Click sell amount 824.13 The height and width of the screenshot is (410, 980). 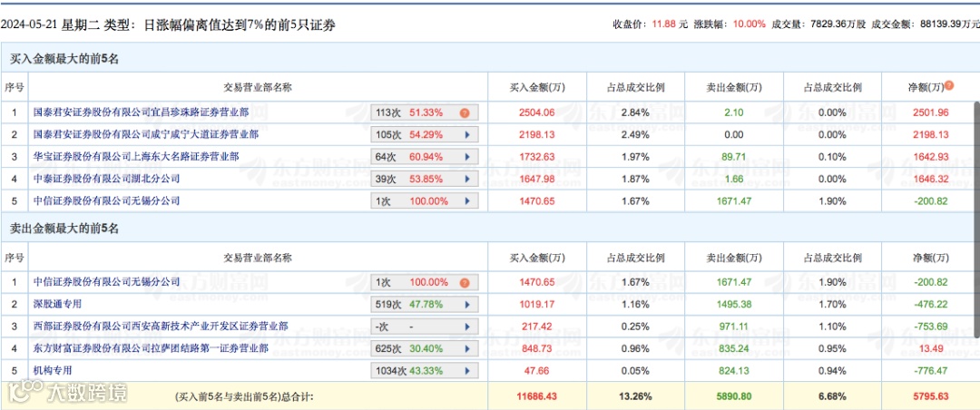tap(735, 371)
